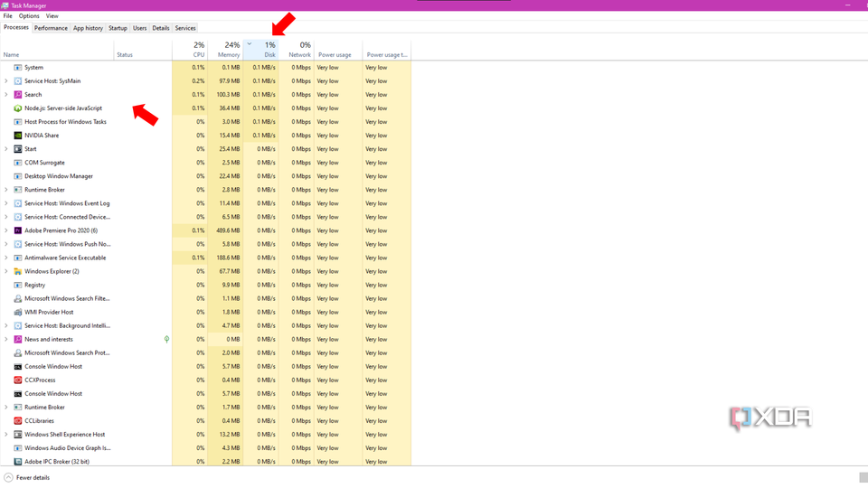Switch to the Services tab
The width and height of the screenshot is (868, 488).
pos(185,28)
